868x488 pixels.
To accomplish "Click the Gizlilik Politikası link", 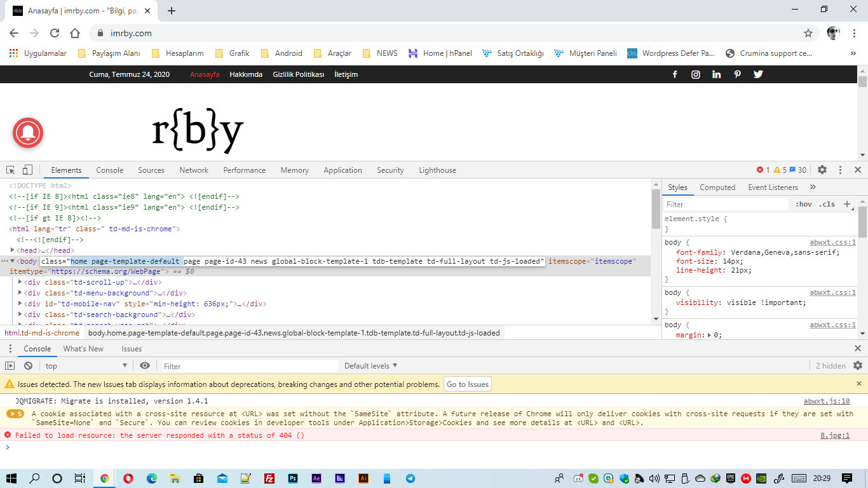I will (299, 74).
